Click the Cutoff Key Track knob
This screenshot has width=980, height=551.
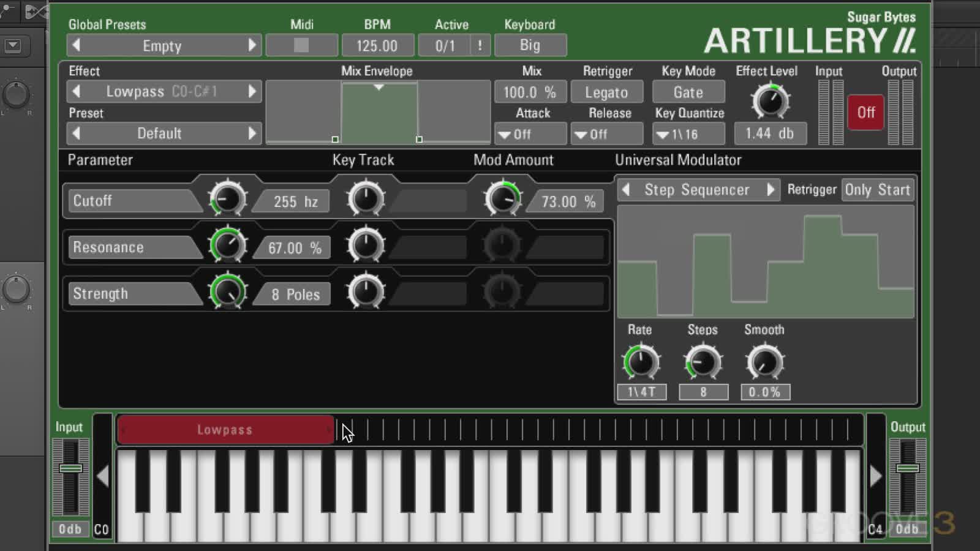[366, 199]
